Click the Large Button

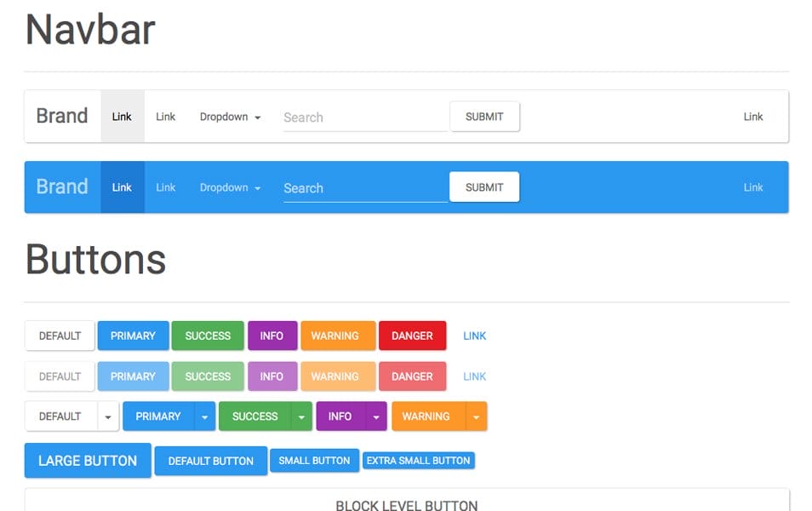coord(88,461)
